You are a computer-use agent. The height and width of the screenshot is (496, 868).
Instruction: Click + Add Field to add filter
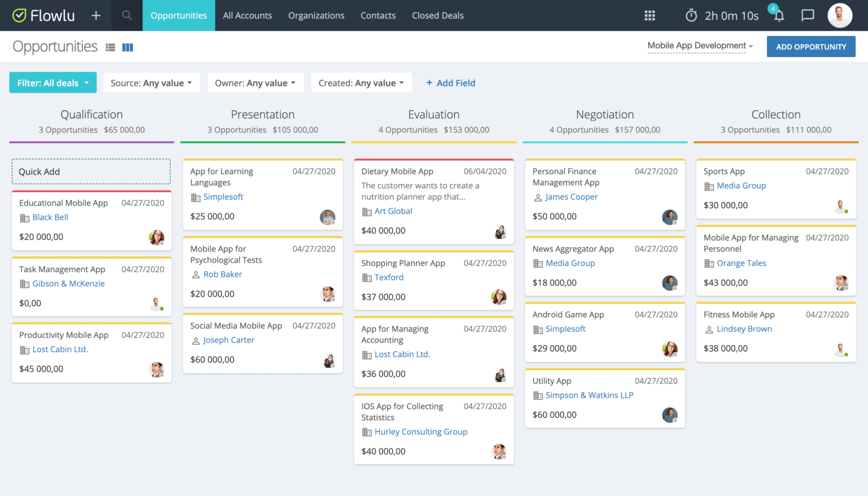[450, 82]
